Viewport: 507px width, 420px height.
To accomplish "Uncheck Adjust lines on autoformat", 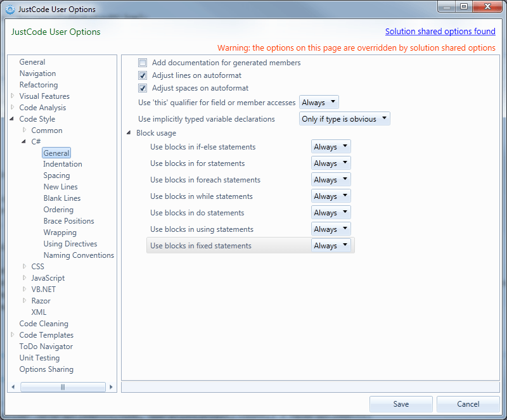I will click(143, 75).
